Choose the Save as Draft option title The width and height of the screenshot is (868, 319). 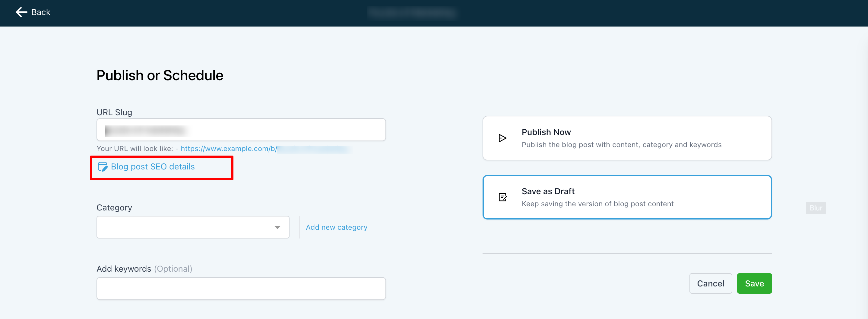click(x=548, y=191)
